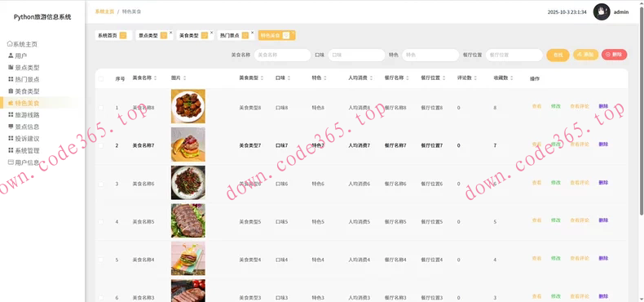Close the 特色美食 tab

[293, 33]
